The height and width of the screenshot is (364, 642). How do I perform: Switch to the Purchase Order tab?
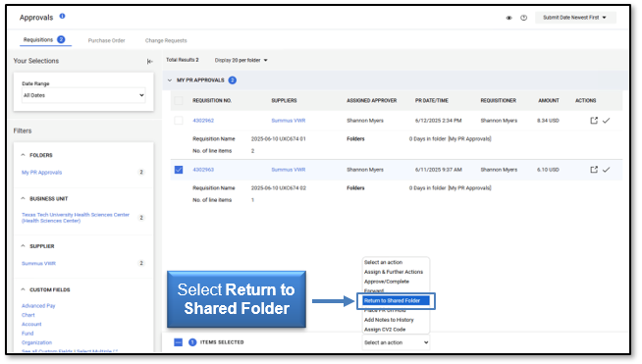pos(106,40)
